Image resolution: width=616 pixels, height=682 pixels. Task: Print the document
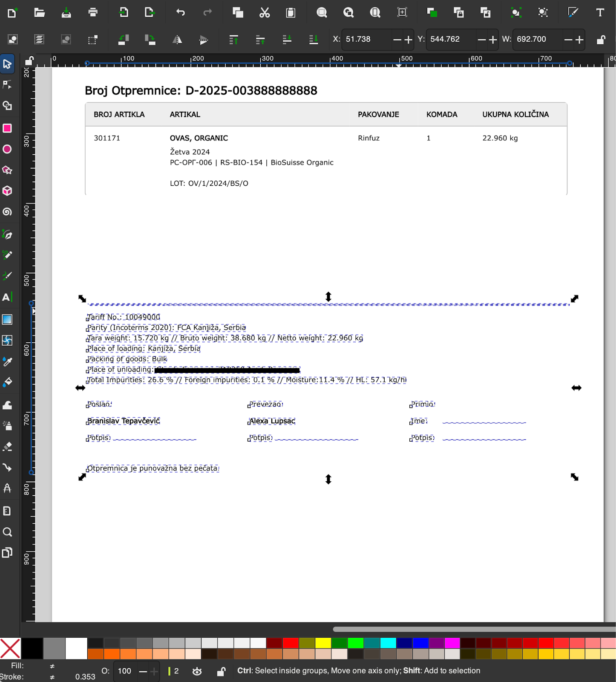(93, 12)
